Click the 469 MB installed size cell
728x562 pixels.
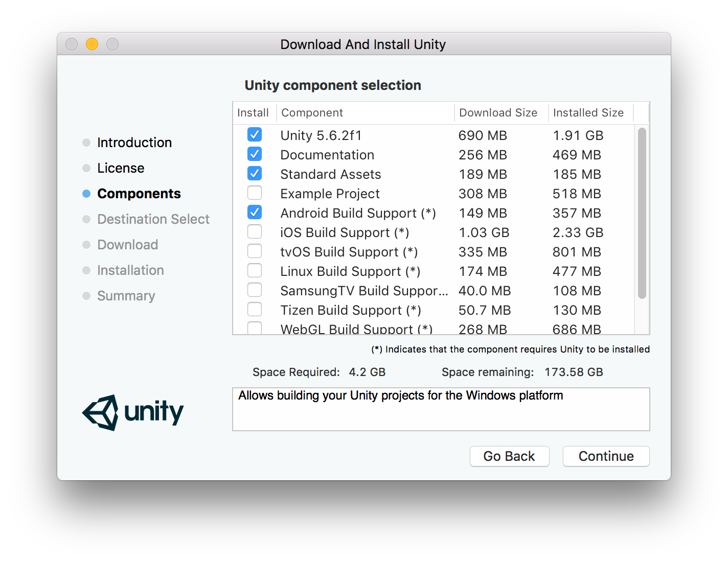(x=577, y=155)
